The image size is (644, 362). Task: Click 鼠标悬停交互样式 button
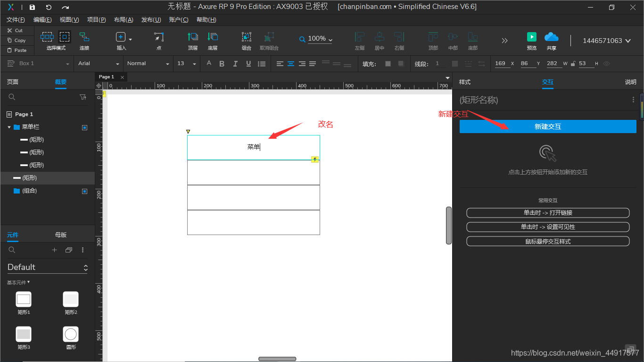(x=548, y=241)
